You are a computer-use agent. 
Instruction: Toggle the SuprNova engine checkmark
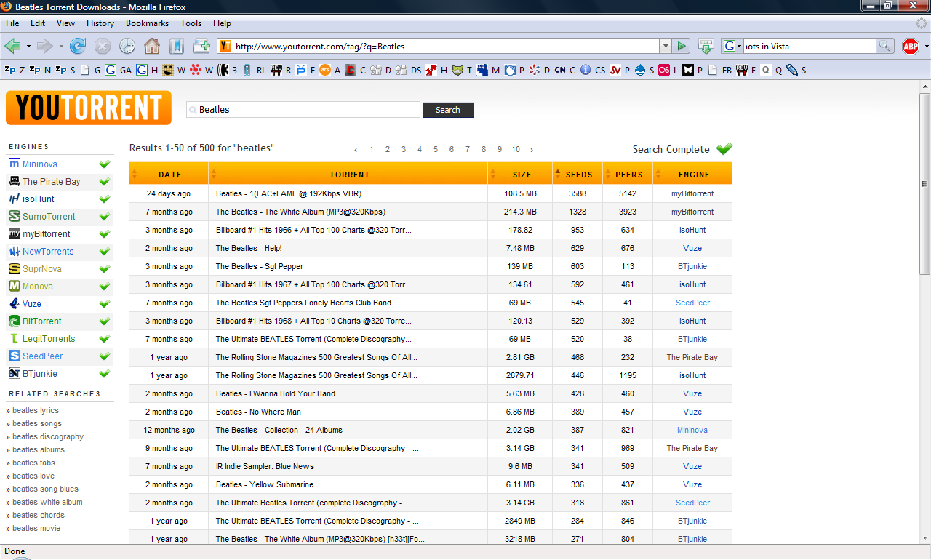[105, 269]
